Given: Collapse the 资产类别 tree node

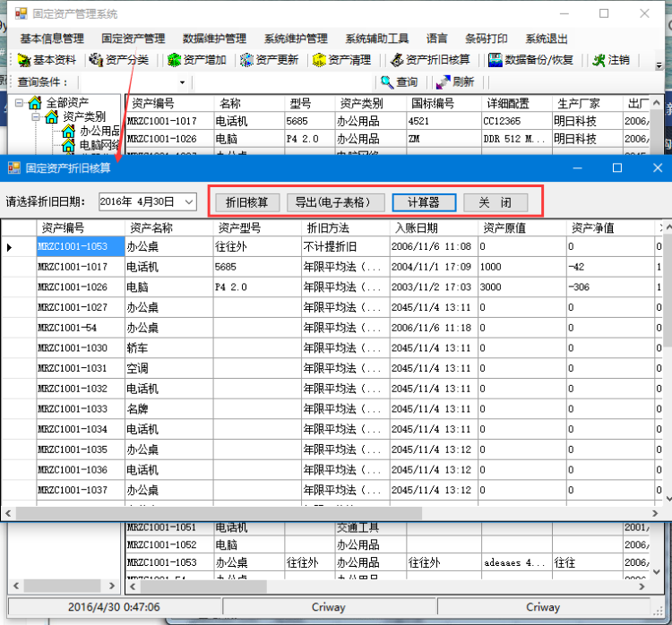Looking at the screenshot, I should (x=36, y=117).
